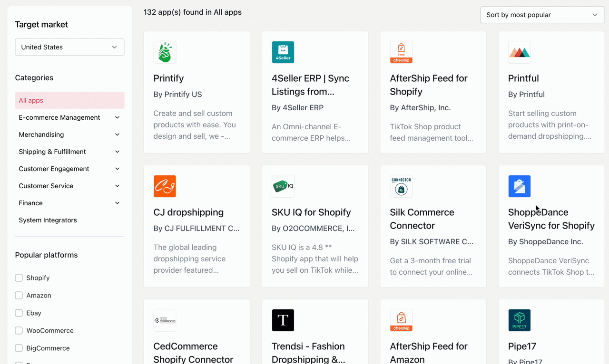The image size is (609, 364).
Task: Open the CedCommerce Shopify Connector app title
Action: click(193, 353)
